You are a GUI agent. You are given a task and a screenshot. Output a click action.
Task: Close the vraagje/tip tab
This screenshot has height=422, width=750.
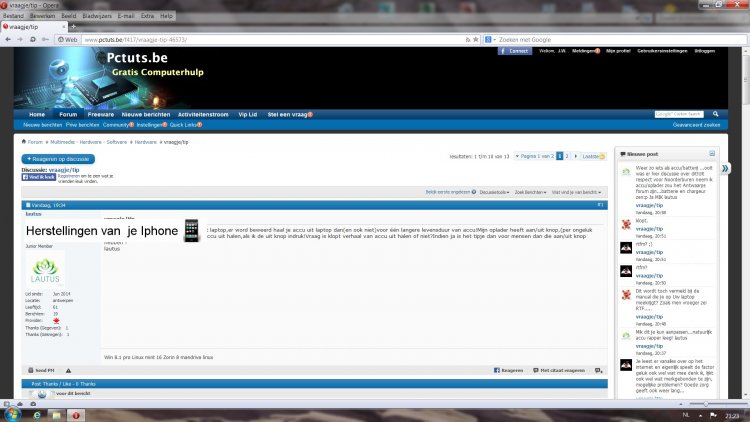click(64, 27)
